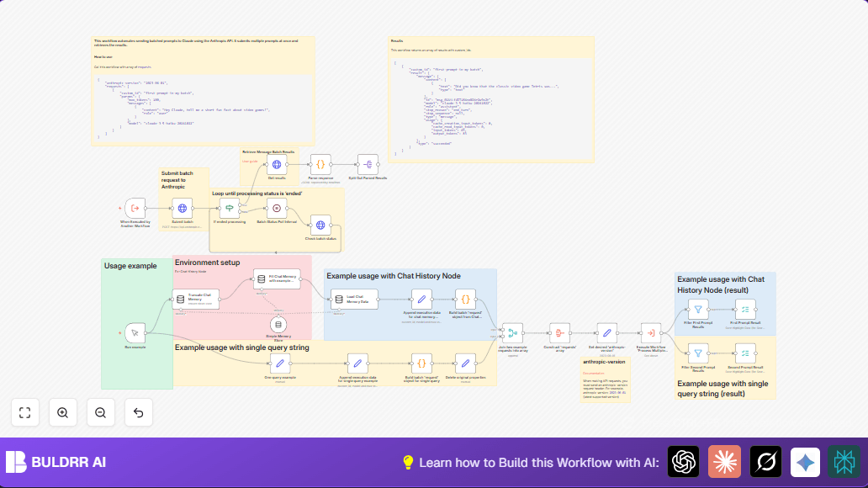Image resolution: width=868 pixels, height=488 pixels.
Task: Click the Loop until processing status is 'ended' title
Action: [257, 194]
